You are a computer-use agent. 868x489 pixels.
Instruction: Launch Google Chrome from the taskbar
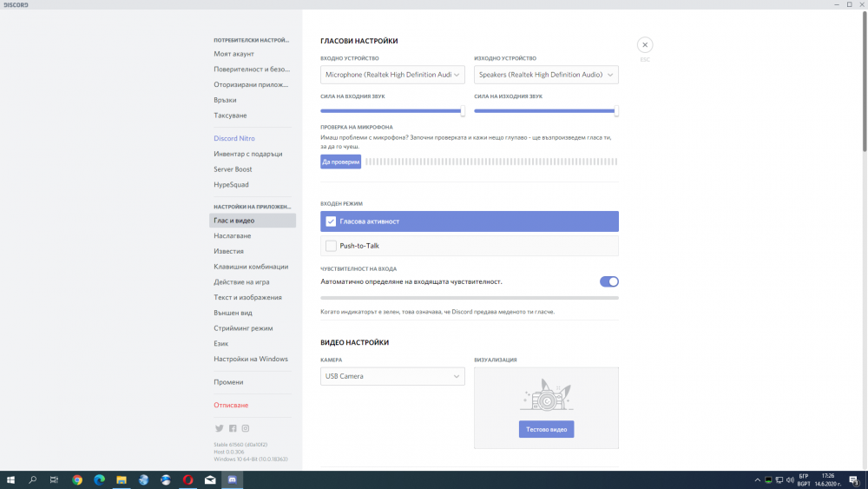coord(77,480)
